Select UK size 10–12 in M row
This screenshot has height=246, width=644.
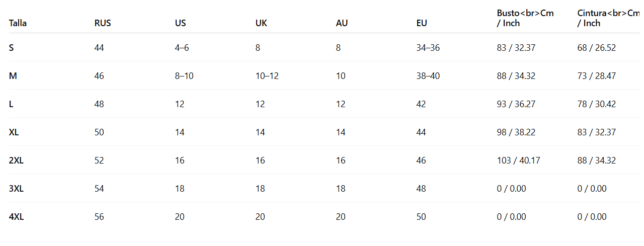coord(267,76)
